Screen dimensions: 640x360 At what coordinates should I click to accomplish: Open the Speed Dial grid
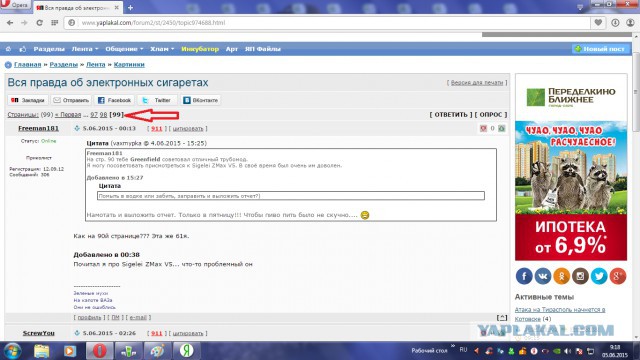(x=54, y=23)
